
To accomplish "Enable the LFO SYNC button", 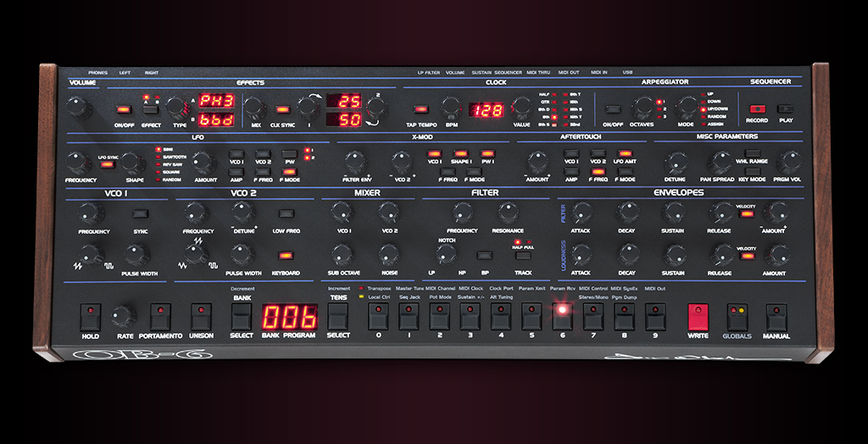I will click(108, 164).
